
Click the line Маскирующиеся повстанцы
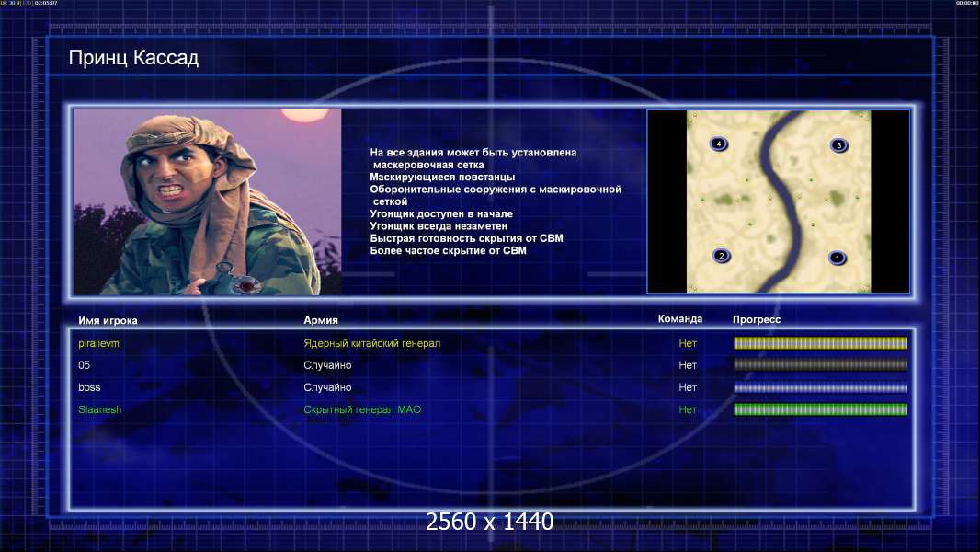[x=442, y=177]
